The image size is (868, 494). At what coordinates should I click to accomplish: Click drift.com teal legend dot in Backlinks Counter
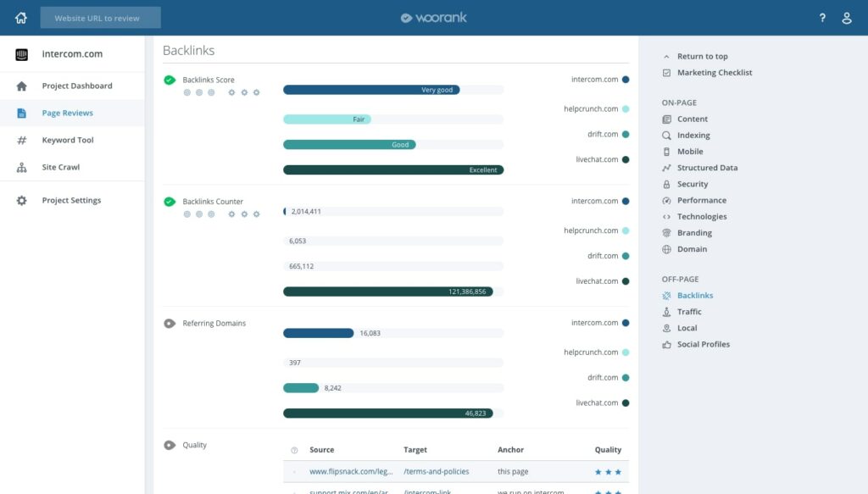[626, 256]
